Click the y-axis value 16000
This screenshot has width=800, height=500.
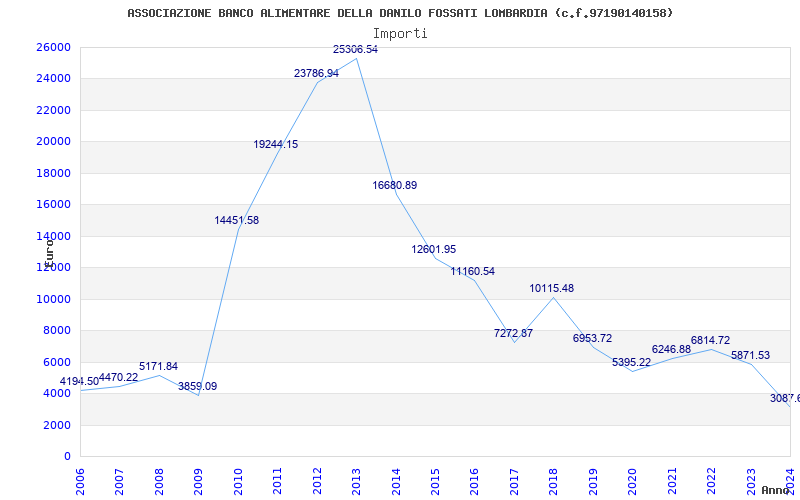click(x=53, y=204)
